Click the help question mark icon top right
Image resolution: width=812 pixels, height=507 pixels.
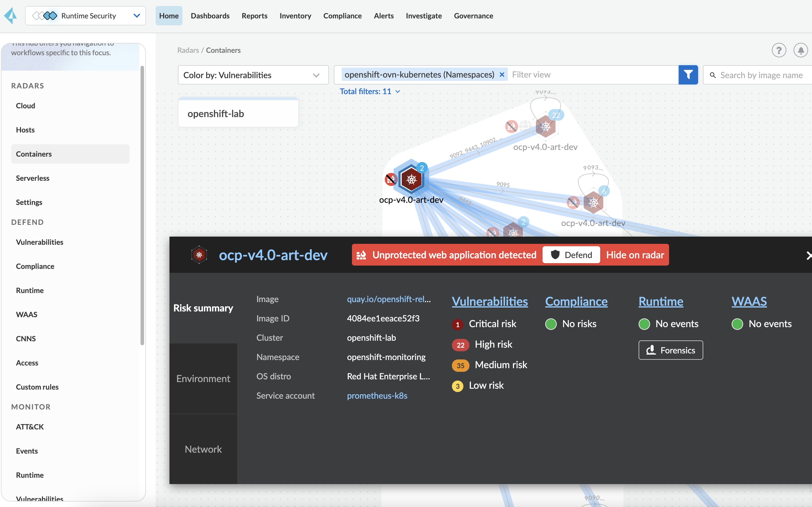779,50
